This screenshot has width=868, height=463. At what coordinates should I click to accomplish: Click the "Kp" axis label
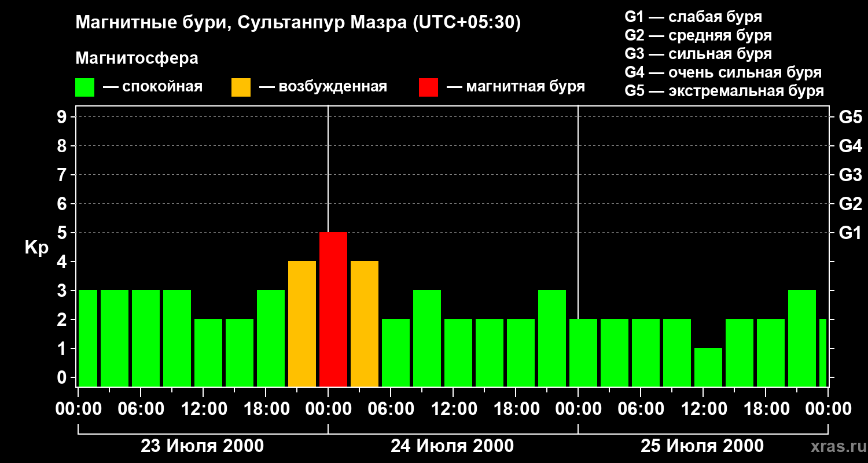pyautogui.click(x=36, y=248)
